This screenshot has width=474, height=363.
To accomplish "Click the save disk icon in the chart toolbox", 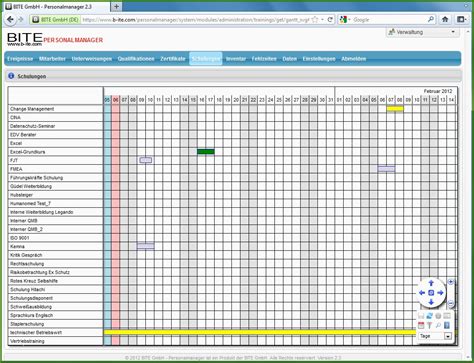I will (x=421, y=316).
